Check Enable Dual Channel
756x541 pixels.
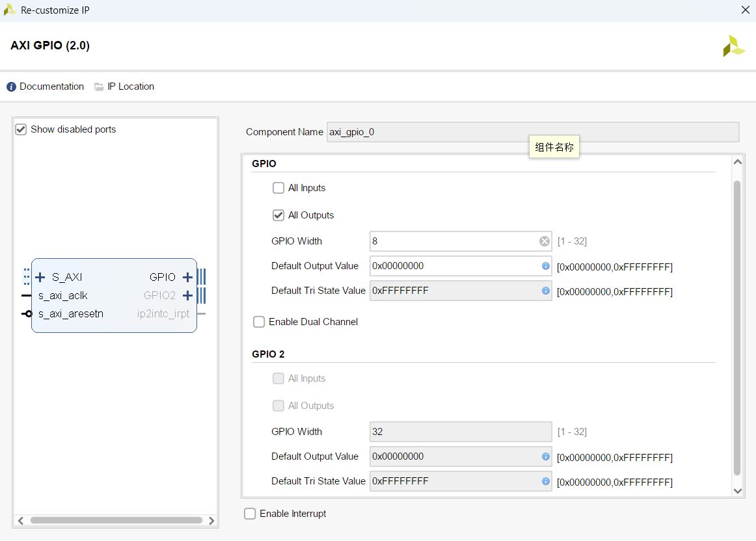pyautogui.click(x=259, y=321)
